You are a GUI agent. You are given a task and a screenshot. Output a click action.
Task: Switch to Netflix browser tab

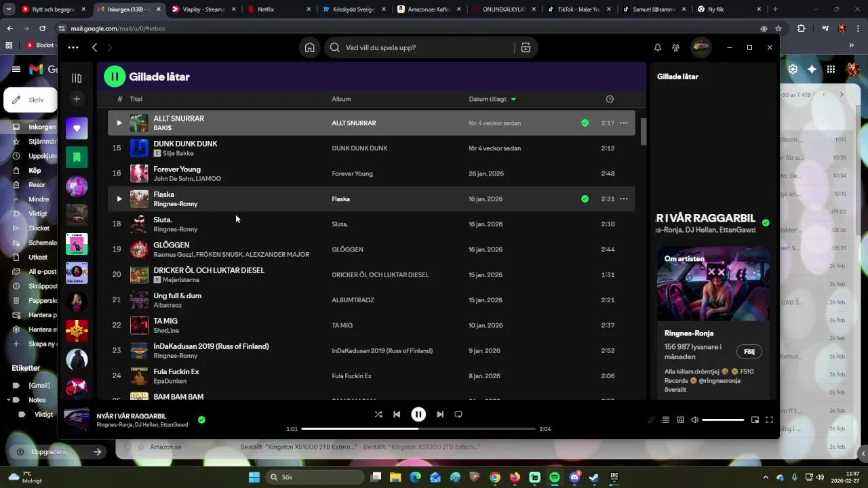point(279,9)
